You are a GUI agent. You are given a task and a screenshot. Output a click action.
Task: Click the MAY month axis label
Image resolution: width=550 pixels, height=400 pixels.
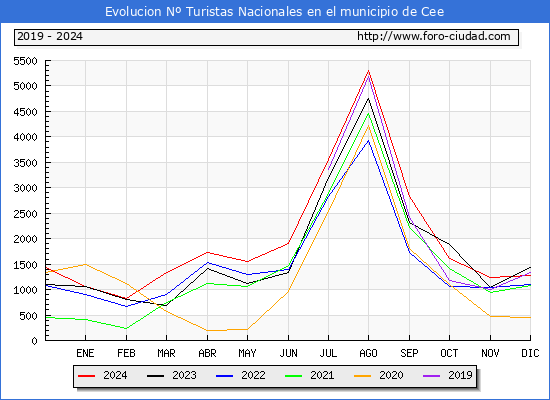pos(248,353)
